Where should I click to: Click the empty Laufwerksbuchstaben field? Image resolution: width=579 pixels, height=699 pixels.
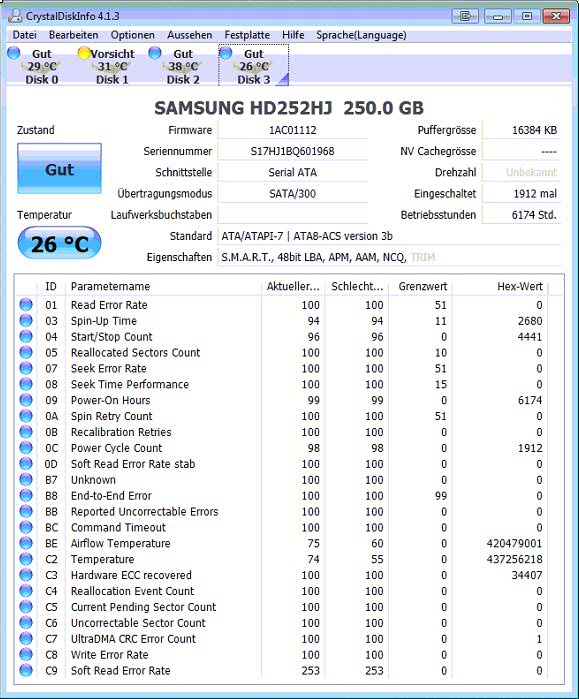point(292,215)
